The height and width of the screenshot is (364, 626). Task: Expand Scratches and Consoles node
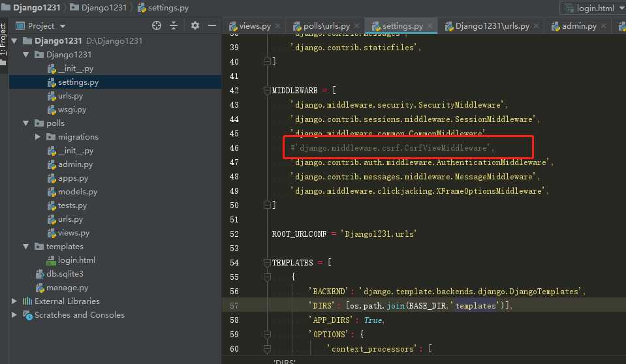click(x=14, y=315)
